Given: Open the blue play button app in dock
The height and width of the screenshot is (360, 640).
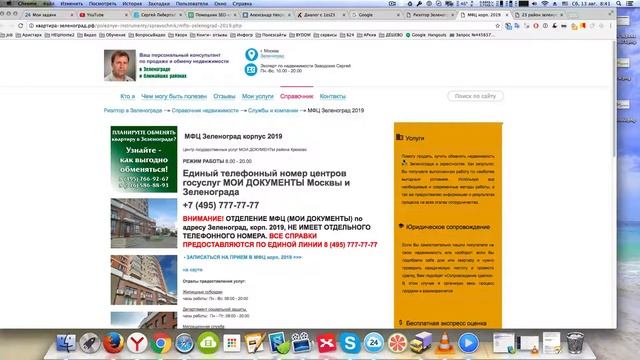Looking at the screenshot, I should 468,343.
